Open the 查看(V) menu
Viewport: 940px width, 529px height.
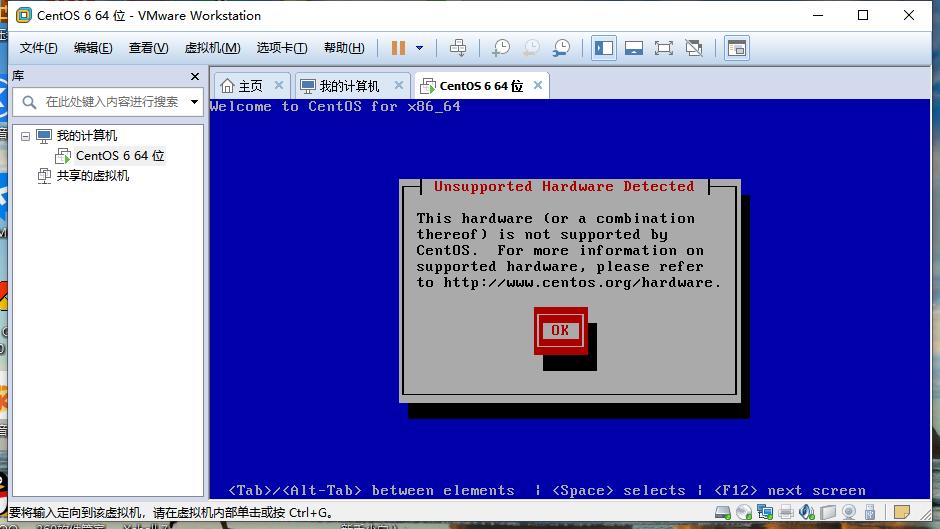click(x=148, y=48)
